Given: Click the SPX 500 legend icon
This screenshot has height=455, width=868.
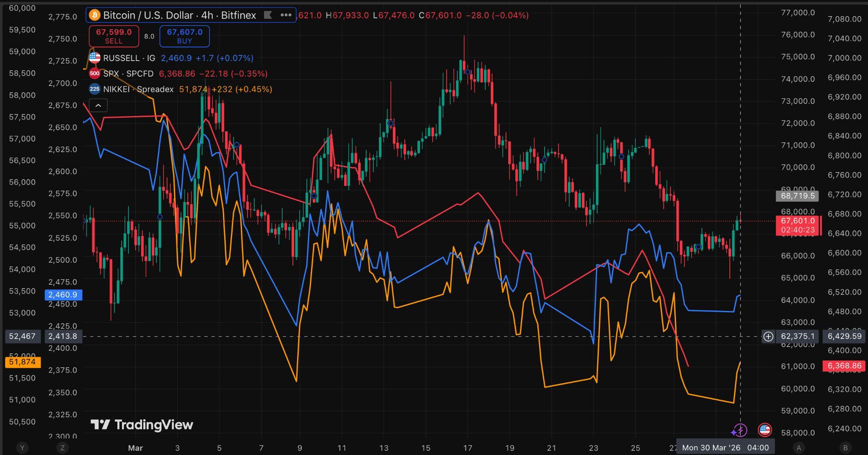Looking at the screenshot, I should coord(95,74).
